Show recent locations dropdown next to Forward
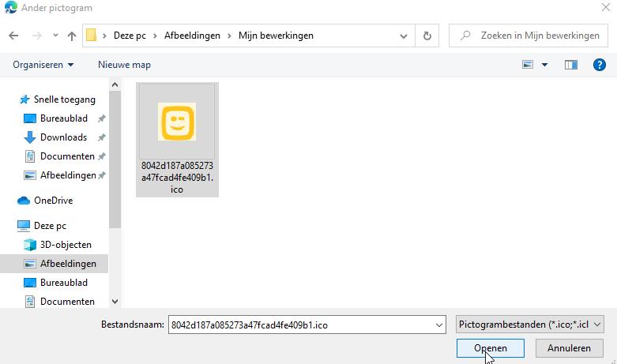This screenshot has width=617, height=364. tap(55, 36)
